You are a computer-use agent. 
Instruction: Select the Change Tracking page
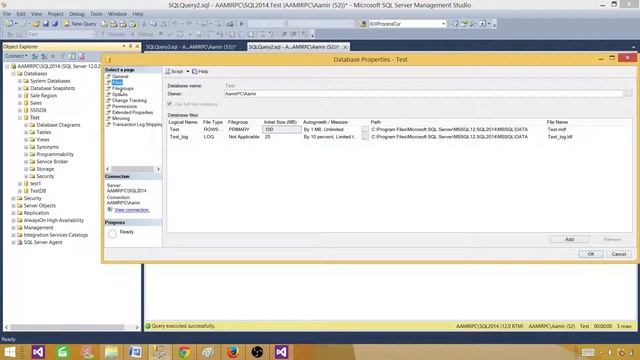pos(129,100)
